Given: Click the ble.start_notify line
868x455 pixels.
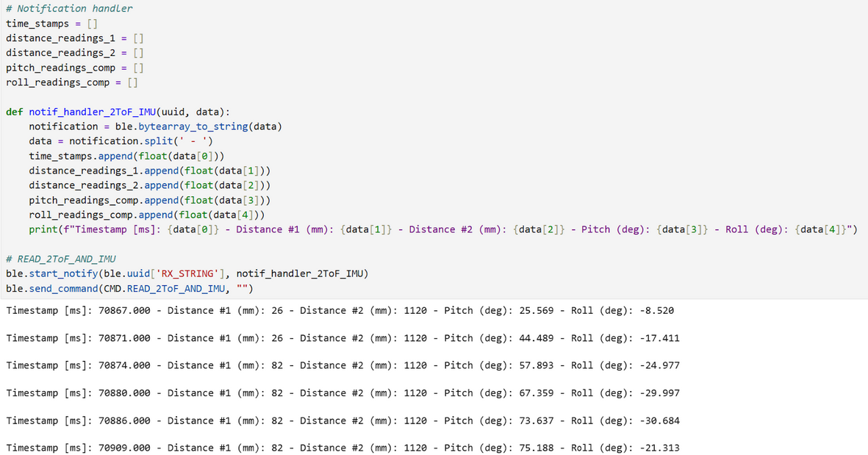Looking at the screenshot, I should tap(187, 273).
